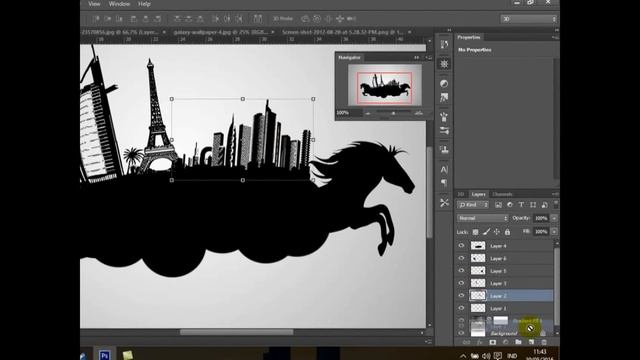640x360 pixels.
Task: Click Pan 3D object mode icon
Action: click(328, 19)
